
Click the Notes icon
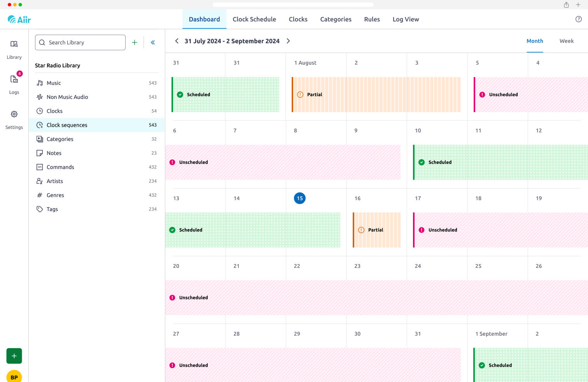(x=40, y=153)
